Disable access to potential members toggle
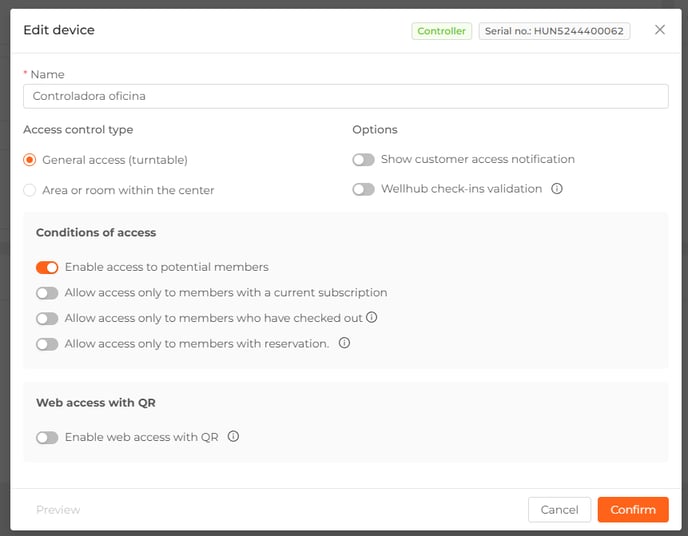Viewport: 688px width, 536px height. pyautogui.click(x=47, y=268)
